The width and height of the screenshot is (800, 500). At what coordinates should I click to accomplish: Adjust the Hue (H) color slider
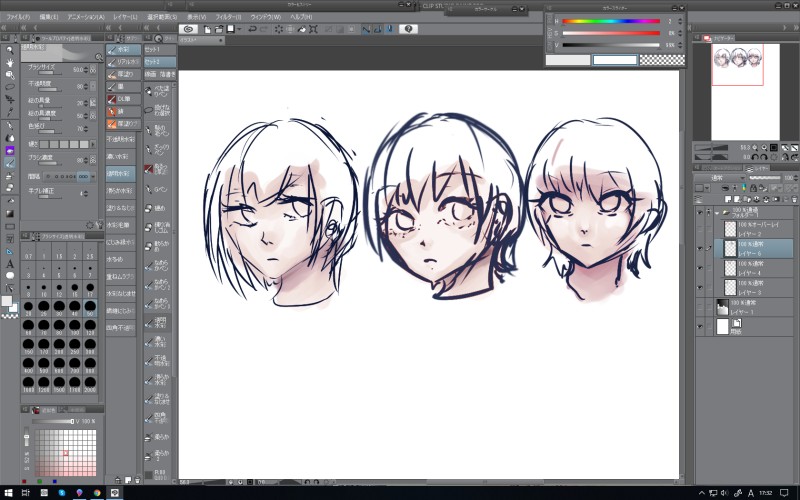tap(611, 21)
